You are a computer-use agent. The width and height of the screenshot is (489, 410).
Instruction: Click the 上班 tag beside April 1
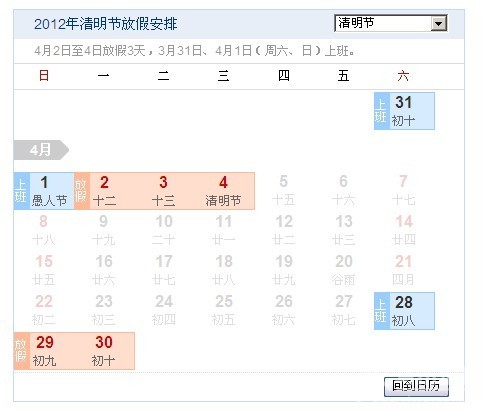[x=22, y=191]
